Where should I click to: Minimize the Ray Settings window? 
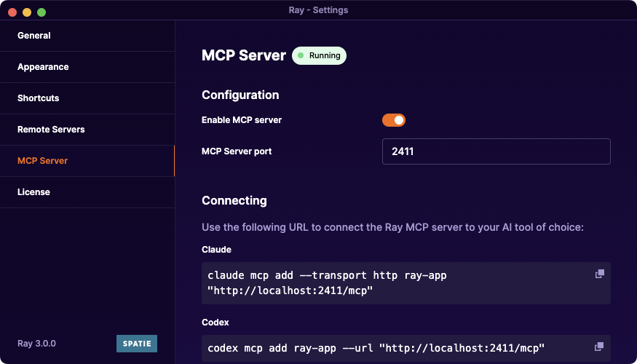(x=27, y=12)
